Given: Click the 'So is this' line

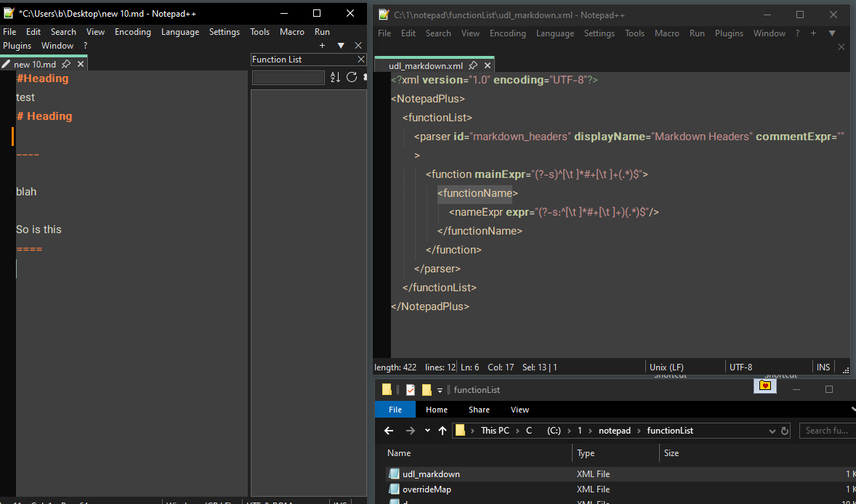Looking at the screenshot, I should (x=39, y=229).
